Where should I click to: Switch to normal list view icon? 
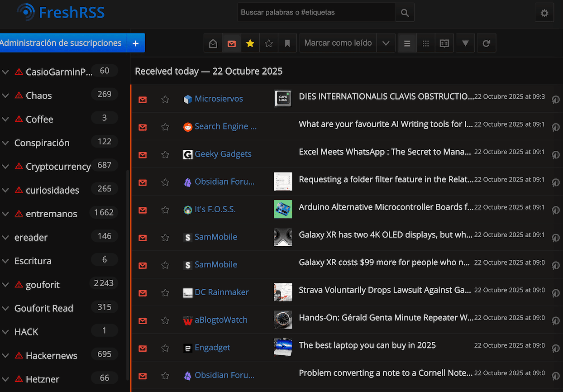click(407, 43)
